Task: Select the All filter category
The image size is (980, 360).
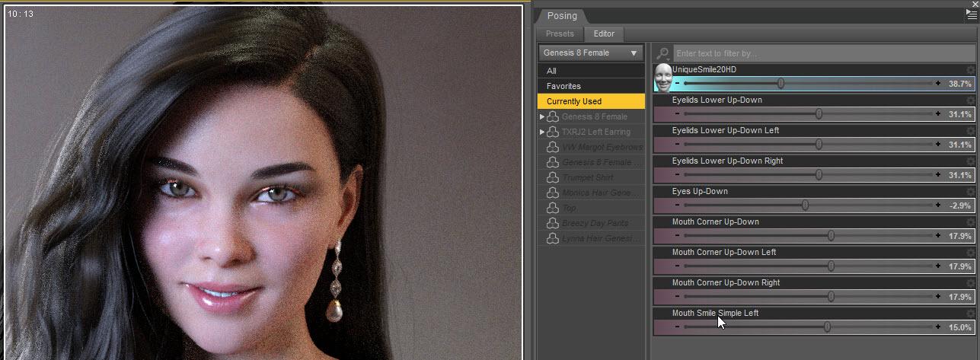Action: (591, 71)
